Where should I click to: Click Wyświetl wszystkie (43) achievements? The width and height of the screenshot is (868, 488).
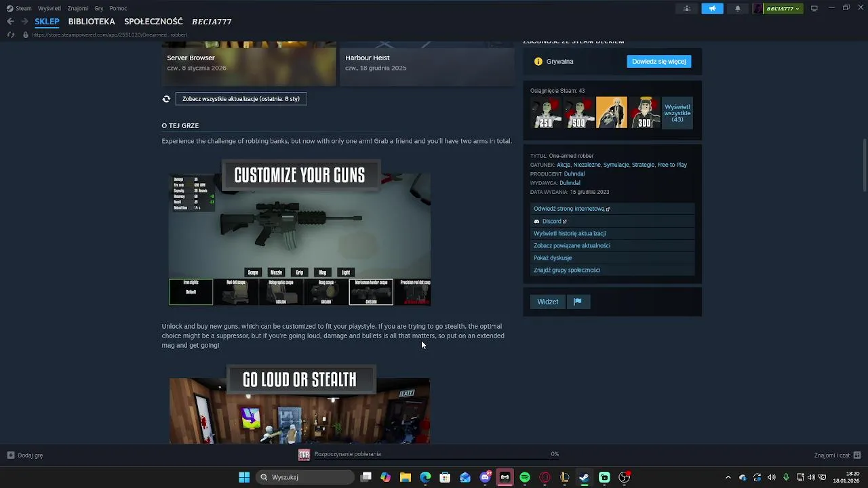[677, 113]
